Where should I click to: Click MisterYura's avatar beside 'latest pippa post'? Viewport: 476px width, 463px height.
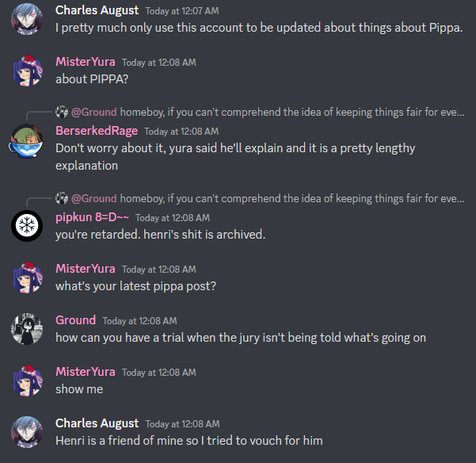click(27, 277)
